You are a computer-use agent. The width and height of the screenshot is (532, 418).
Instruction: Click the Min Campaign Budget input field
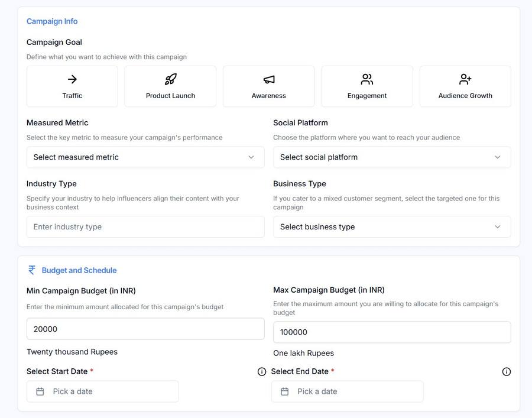pos(145,329)
